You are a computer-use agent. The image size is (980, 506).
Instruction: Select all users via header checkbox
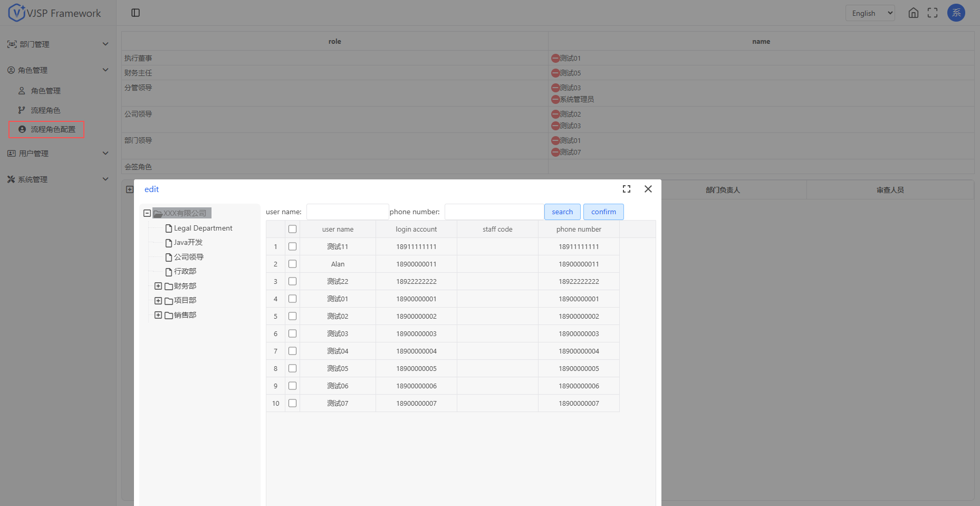pos(293,229)
